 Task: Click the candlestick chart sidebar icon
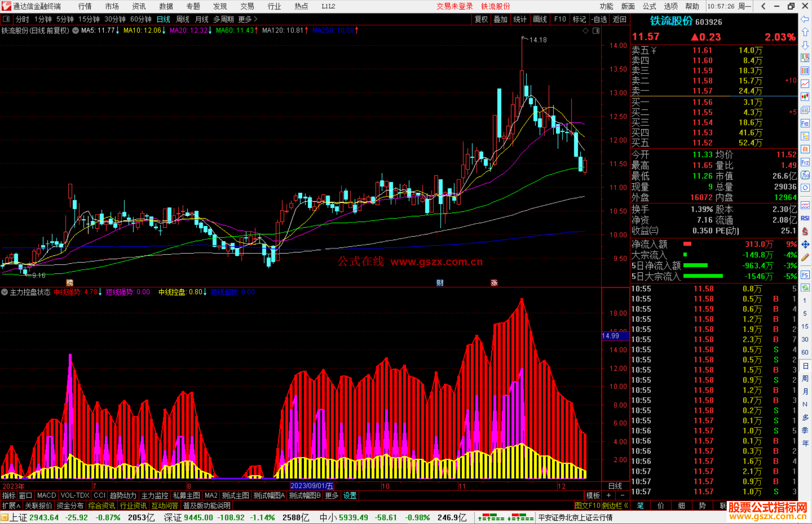coord(805,97)
